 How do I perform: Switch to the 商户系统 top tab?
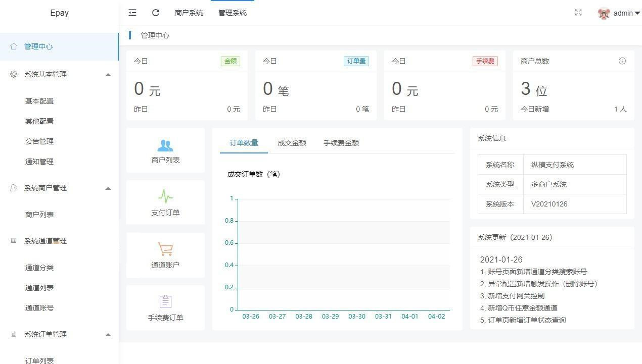pyautogui.click(x=189, y=13)
